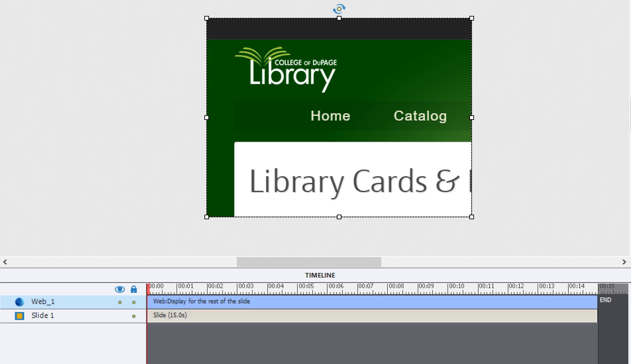Click the right-middle resize handle
Screen dimensions: 631x364
click(472, 118)
